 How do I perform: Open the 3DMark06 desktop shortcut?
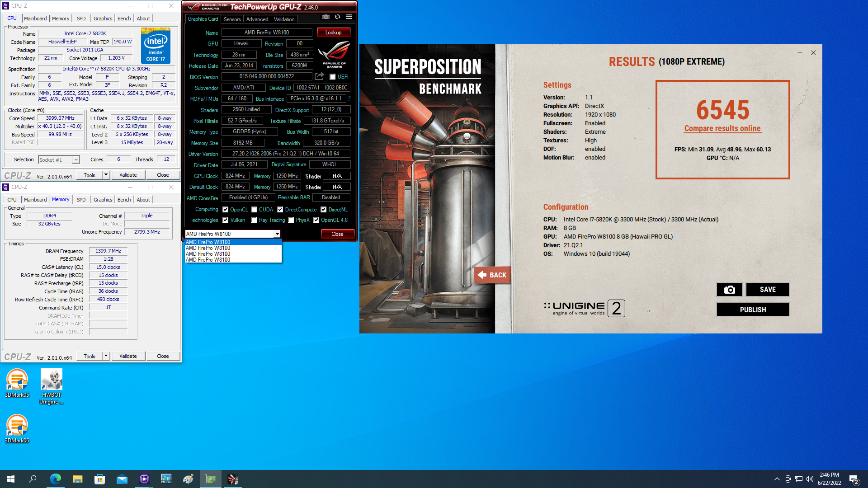17,429
